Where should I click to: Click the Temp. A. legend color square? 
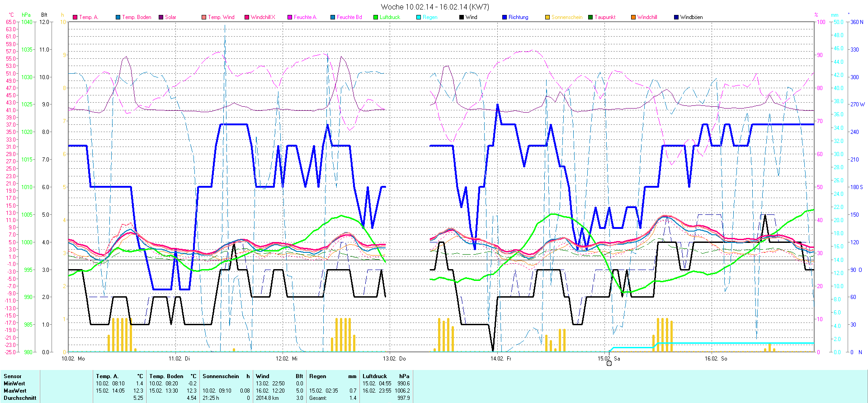coord(75,17)
